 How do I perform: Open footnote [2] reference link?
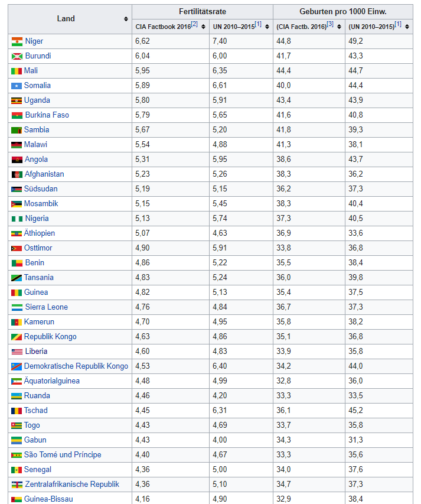coord(194,24)
